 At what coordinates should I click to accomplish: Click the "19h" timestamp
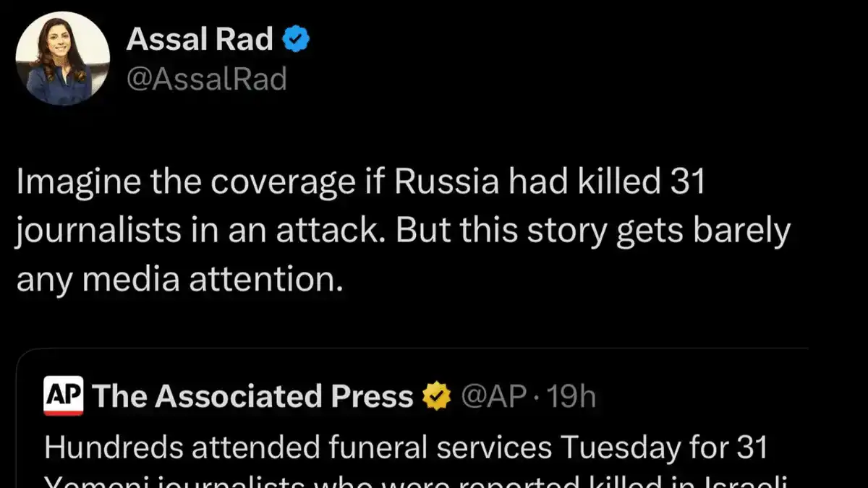(571, 396)
